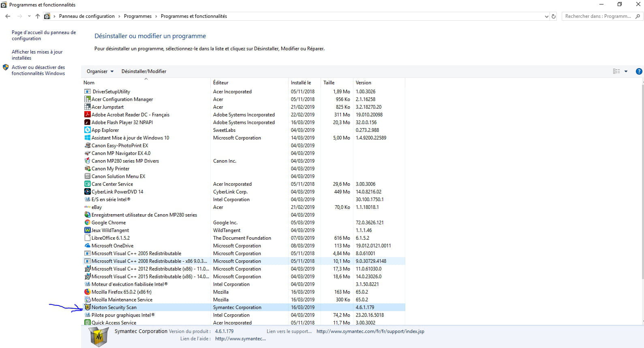
Task: Open the Organiser dropdown menu
Action: (100, 71)
